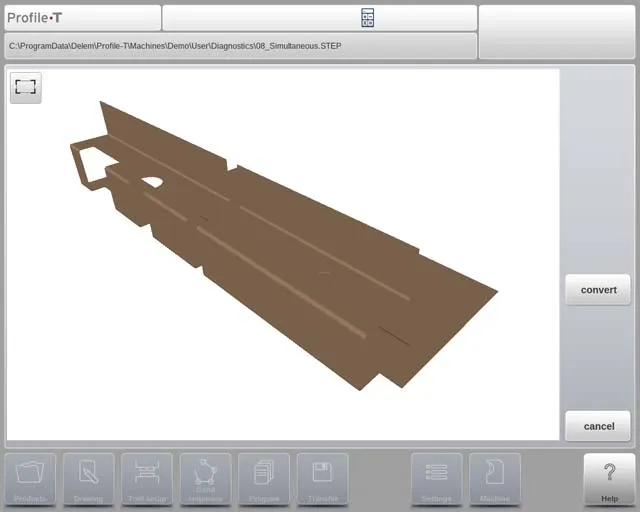Click the round hole in the 3D part
640x512 pixels.
point(152,181)
